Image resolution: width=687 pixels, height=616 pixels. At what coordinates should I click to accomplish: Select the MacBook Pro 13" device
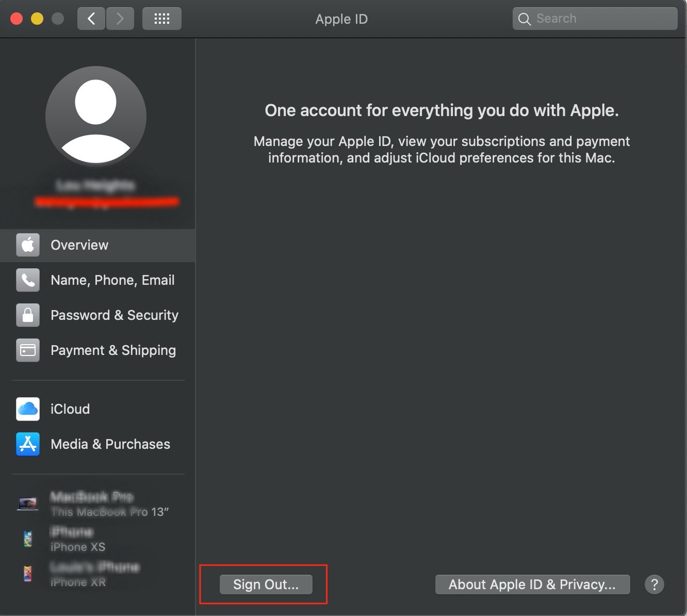[97, 504]
